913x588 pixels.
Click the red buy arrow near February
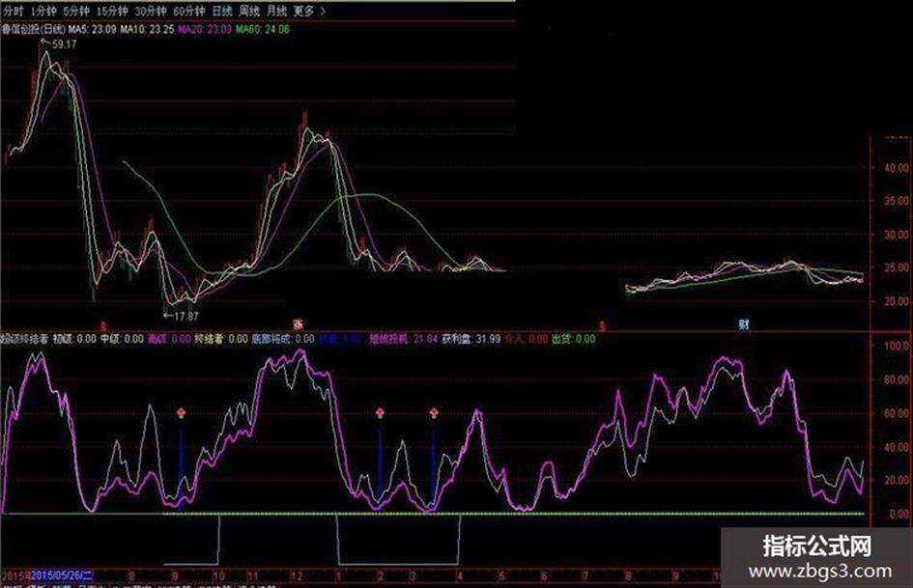tap(381, 413)
